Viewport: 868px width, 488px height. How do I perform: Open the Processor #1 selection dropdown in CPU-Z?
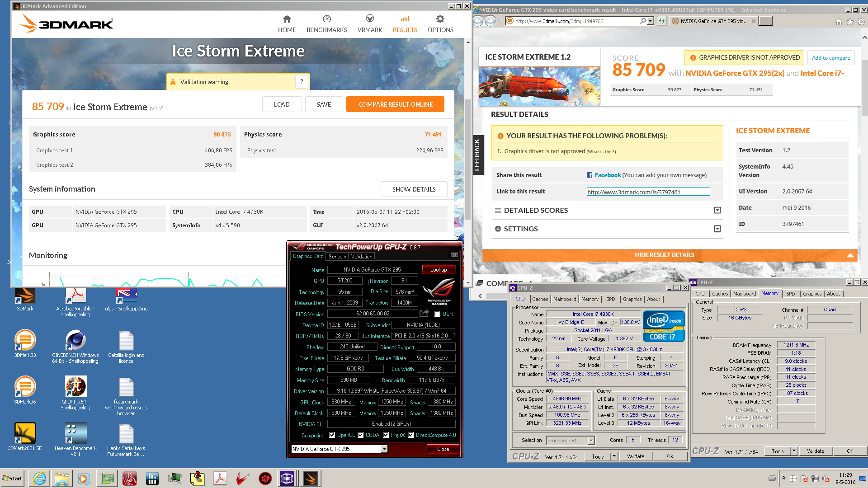(x=591, y=440)
